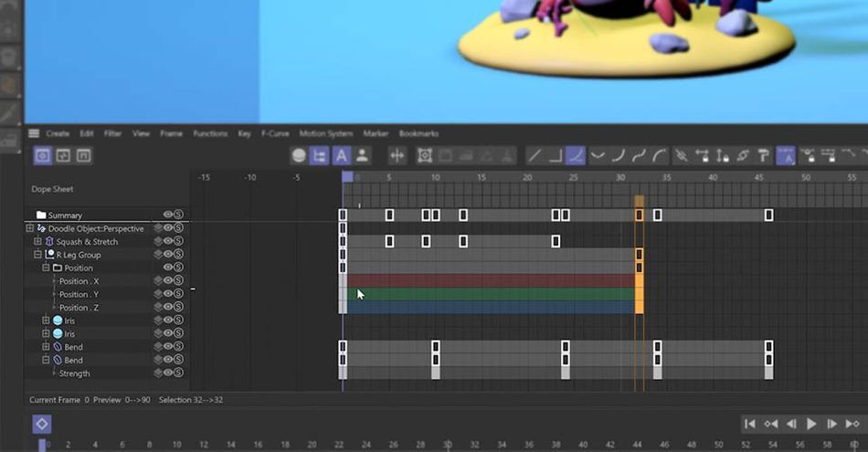Open the hamburger menu left of Create

tap(34, 133)
